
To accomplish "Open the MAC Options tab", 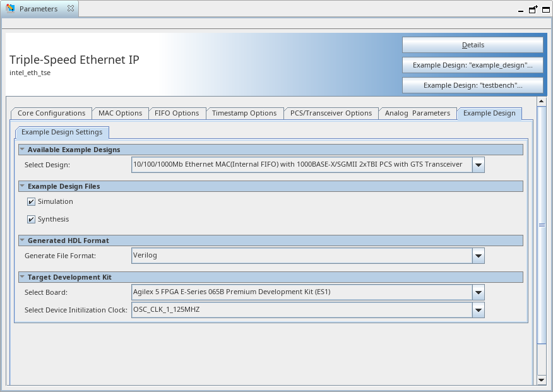I will tap(121, 113).
